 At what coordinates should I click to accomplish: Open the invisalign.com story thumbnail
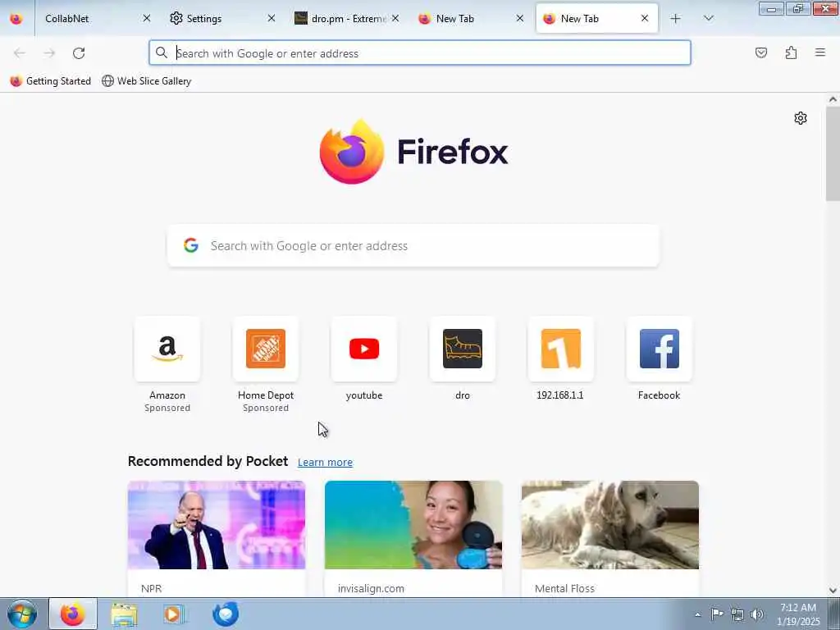(x=413, y=525)
